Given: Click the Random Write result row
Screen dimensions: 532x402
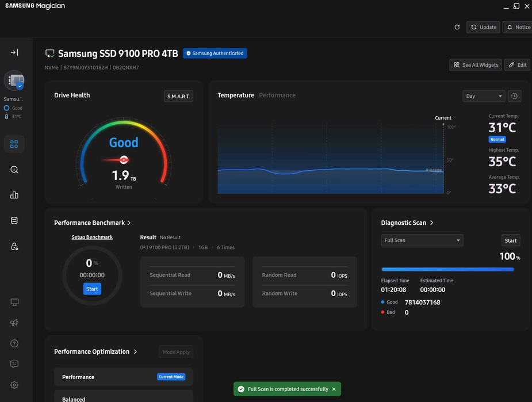Looking at the screenshot, I should pos(304,293).
